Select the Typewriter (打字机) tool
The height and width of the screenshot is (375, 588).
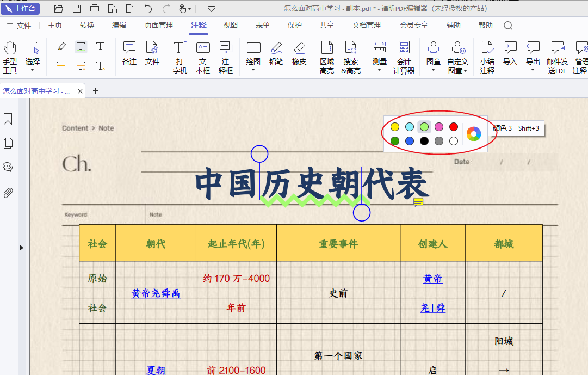tap(180, 57)
